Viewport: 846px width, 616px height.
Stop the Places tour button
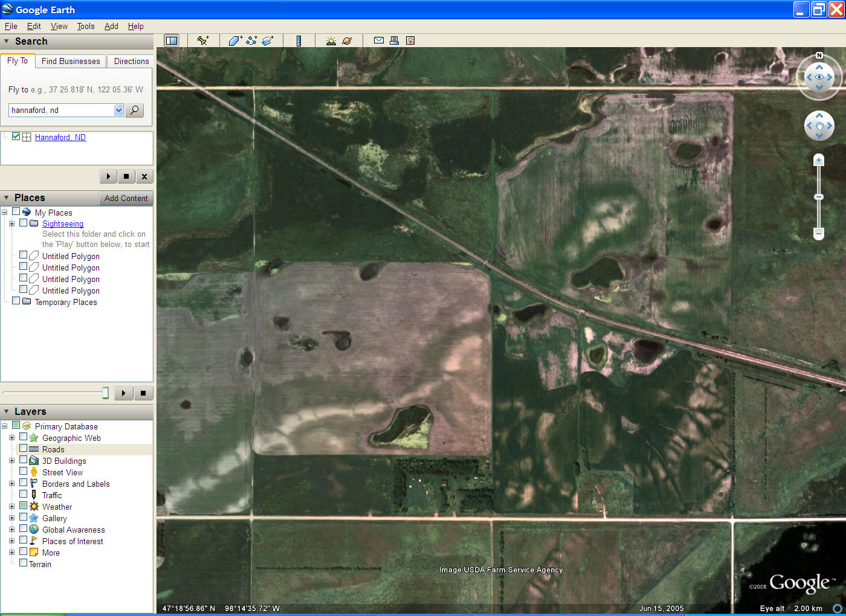point(143,393)
